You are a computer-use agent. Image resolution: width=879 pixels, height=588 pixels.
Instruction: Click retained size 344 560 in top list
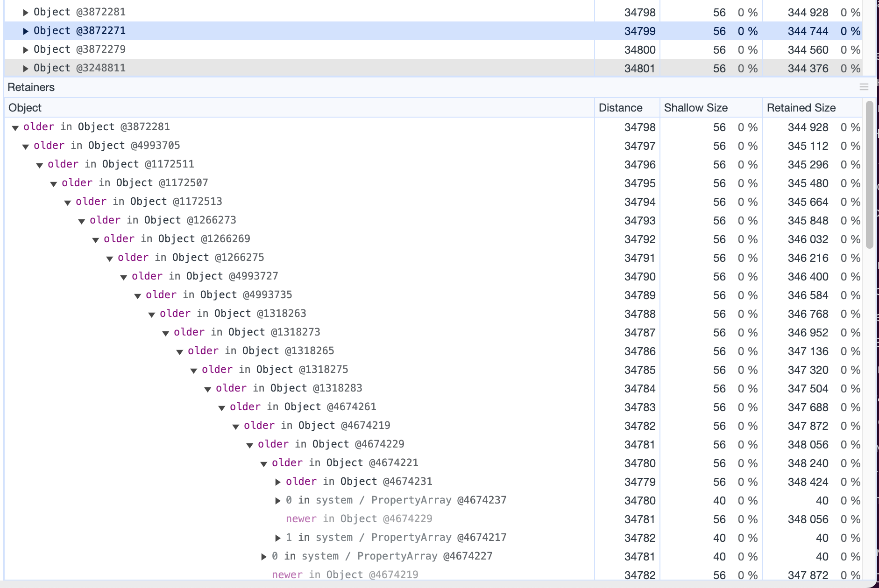808,50
